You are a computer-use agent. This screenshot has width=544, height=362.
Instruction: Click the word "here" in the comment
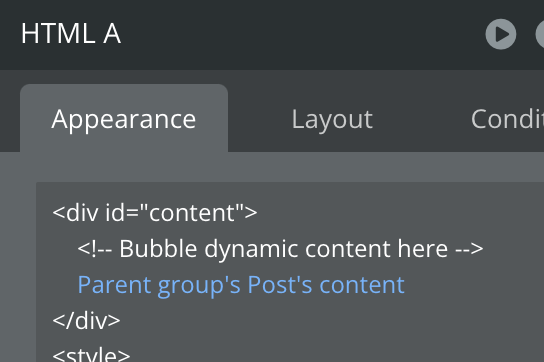coord(423,249)
